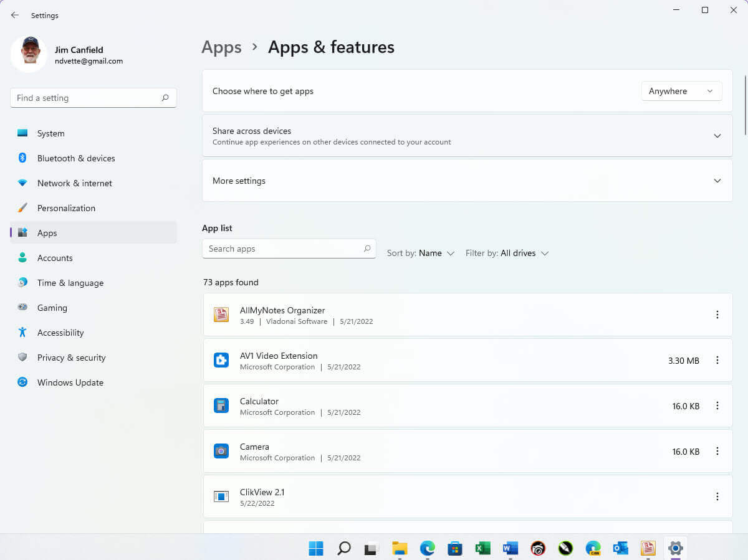Open Word from the taskbar
748x560 pixels.
510,548
